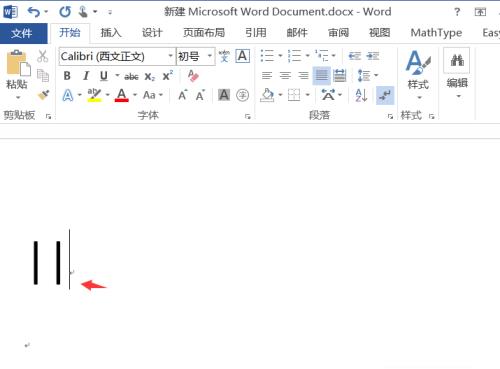Select the Format Painter brush icon
The image size is (500, 369).
(43, 95)
